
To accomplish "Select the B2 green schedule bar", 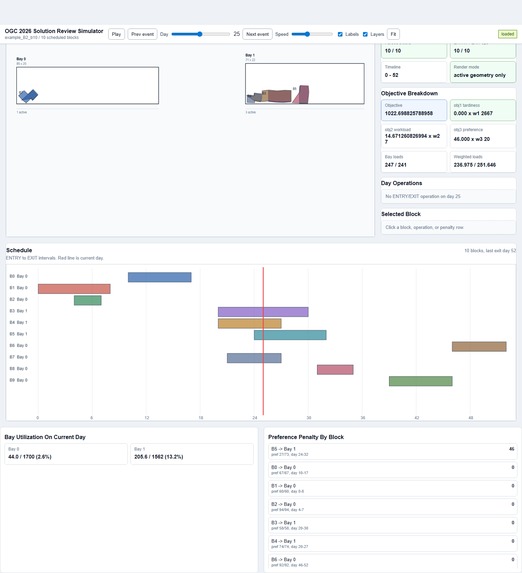I will (88, 300).
